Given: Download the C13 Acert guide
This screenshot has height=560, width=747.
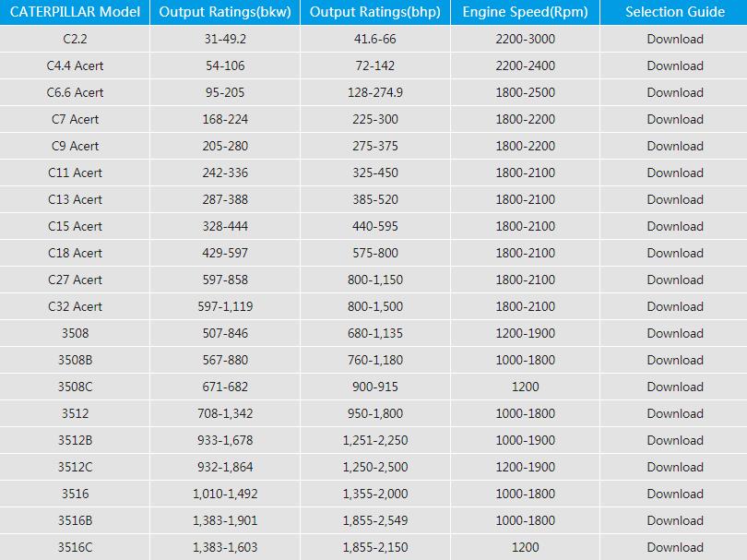Looking at the screenshot, I should click(674, 199).
